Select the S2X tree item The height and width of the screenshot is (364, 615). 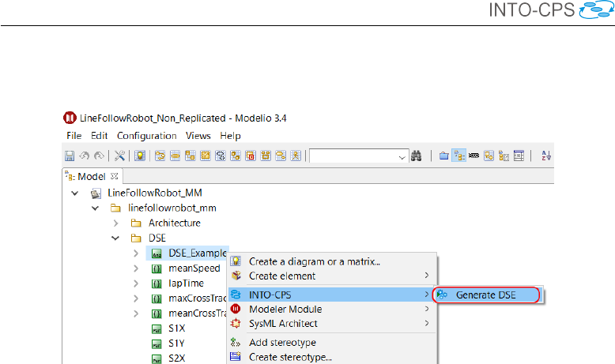(x=176, y=358)
